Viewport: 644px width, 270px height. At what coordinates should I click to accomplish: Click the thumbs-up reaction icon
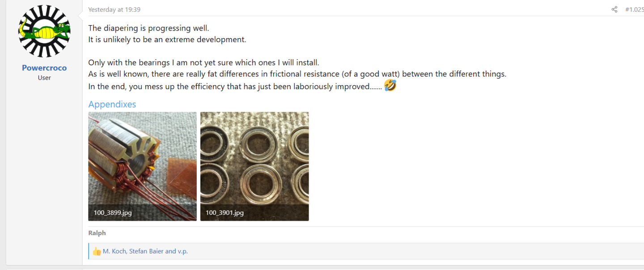(97, 252)
